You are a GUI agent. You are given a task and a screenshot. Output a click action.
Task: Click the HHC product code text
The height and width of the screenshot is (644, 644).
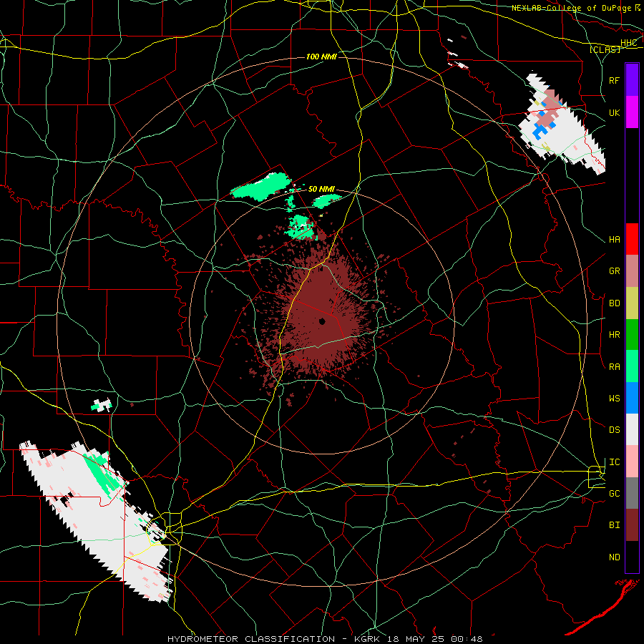point(628,43)
